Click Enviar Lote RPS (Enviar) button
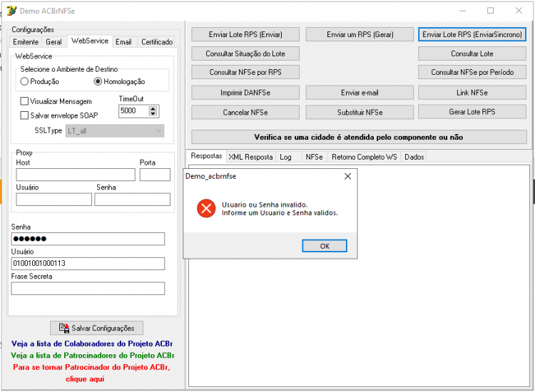The width and height of the screenshot is (535, 392). 245,34
